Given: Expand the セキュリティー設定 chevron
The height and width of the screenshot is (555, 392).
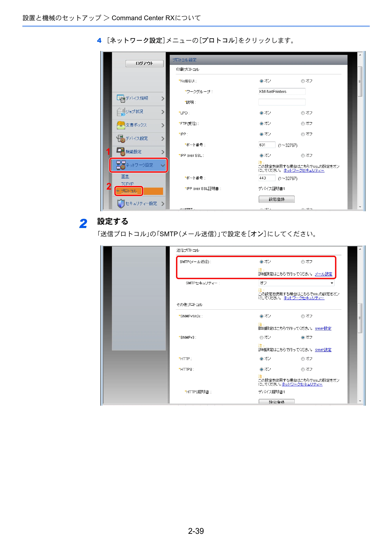Looking at the screenshot, I should (x=163, y=203).
